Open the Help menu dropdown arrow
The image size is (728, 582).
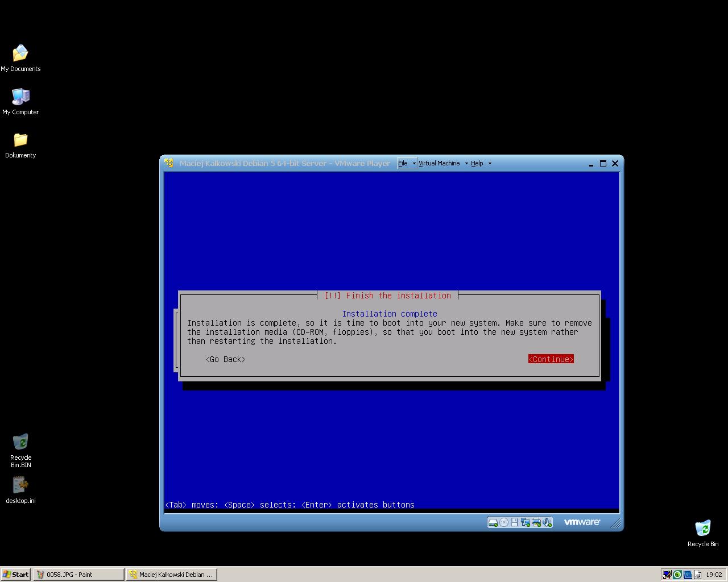pyautogui.click(x=490, y=163)
